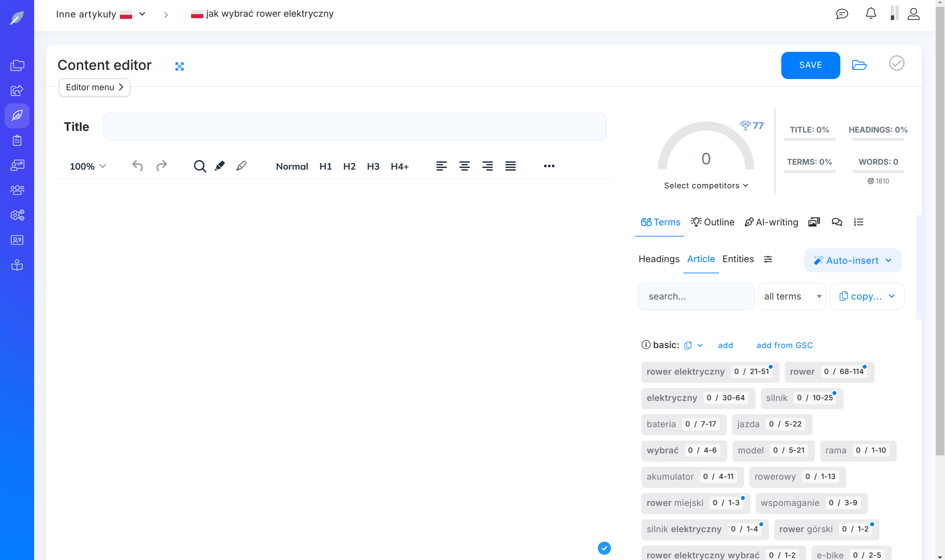Open the all terms filter combo box
The width and height of the screenshot is (945, 560).
click(792, 296)
